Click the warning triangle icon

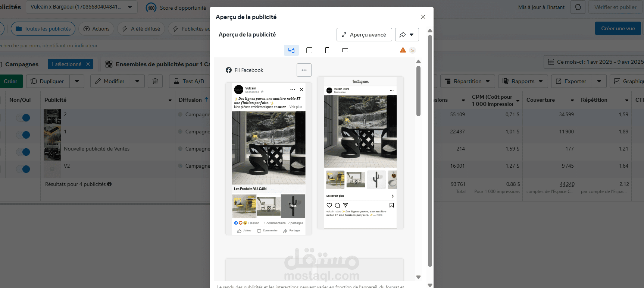point(403,50)
